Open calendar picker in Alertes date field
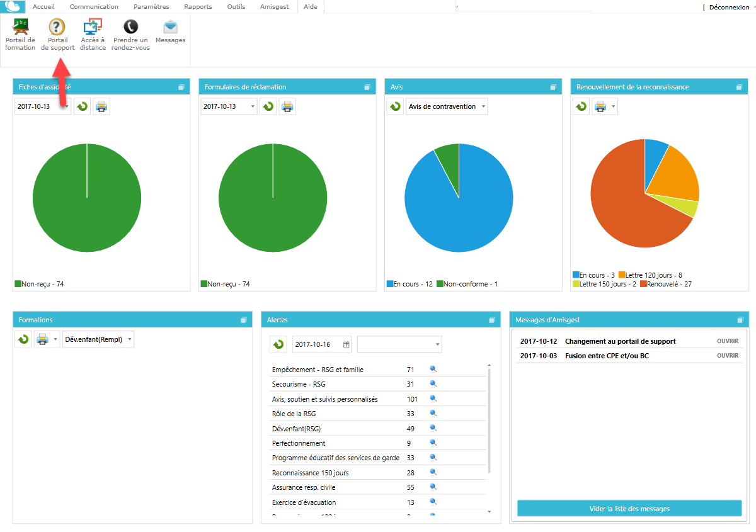Image resolution: width=756 pixels, height=532 pixels. pos(346,344)
